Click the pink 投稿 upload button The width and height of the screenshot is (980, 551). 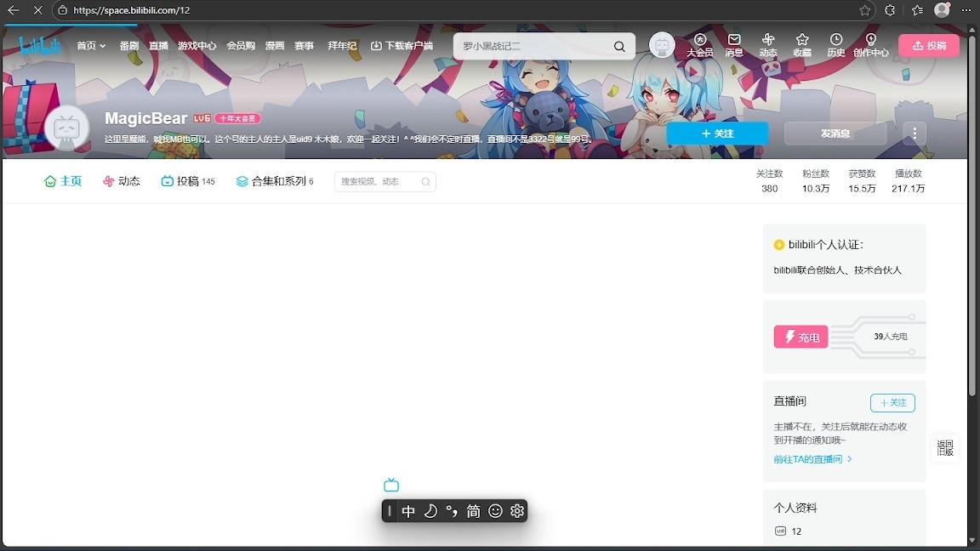click(929, 46)
